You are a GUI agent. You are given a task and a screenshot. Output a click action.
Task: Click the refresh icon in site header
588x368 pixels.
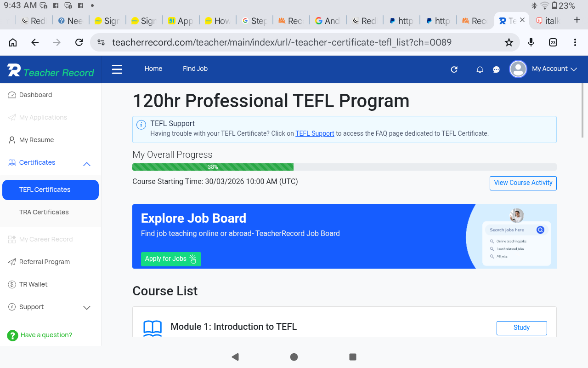coord(454,69)
